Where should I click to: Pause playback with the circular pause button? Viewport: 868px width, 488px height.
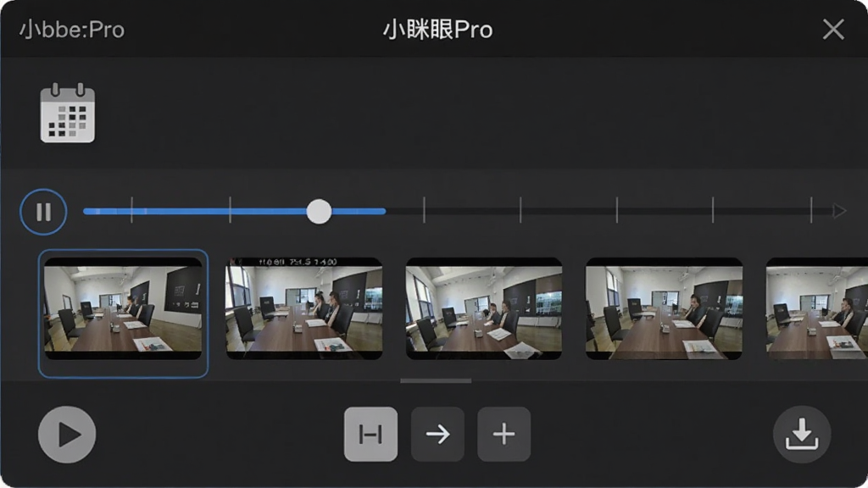(43, 212)
